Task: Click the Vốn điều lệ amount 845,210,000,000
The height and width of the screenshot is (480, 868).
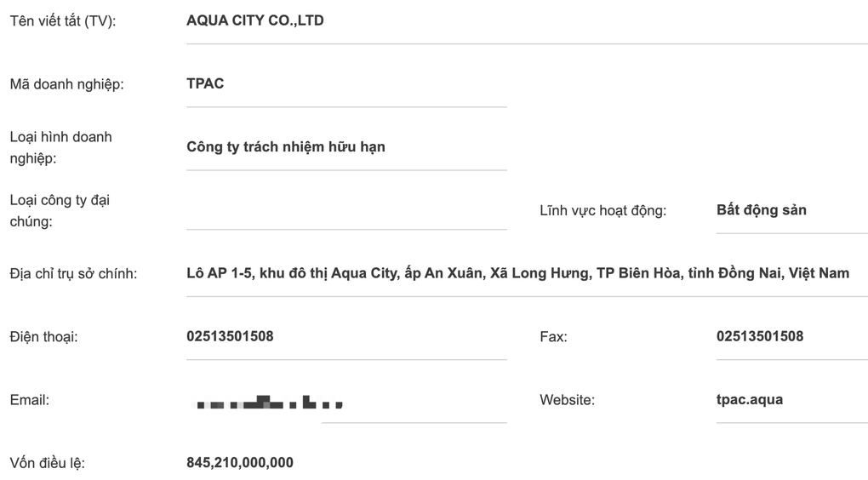Action: tap(240, 462)
